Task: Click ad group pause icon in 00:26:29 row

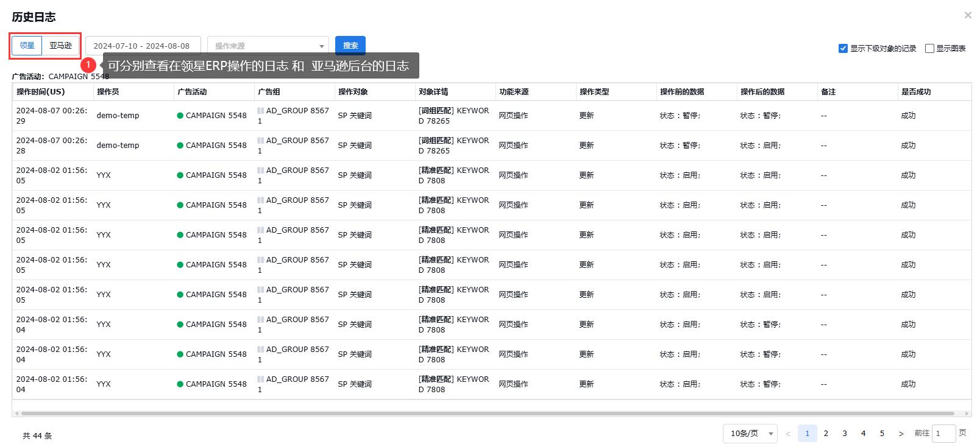Action: (260, 111)
